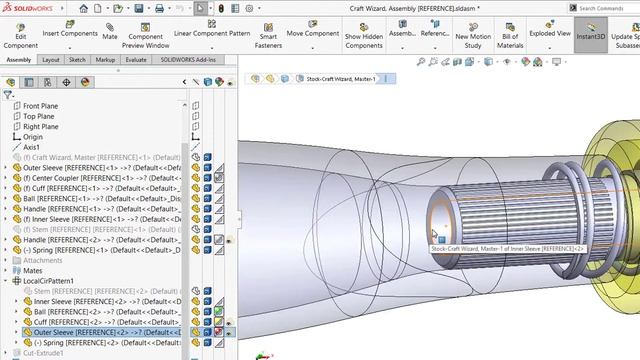
Task: Click the Home icon in title toolbar
Action: point(84,8)
